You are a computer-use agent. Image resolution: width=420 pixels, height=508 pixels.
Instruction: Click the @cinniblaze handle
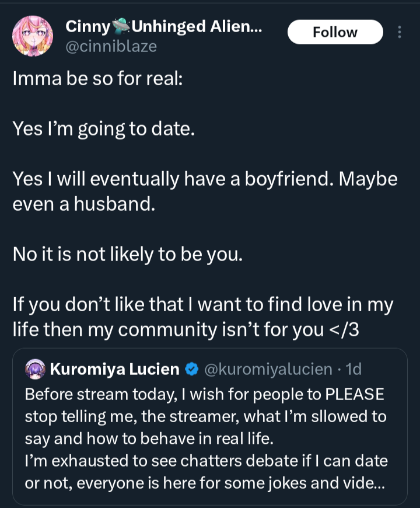(111, 46)
